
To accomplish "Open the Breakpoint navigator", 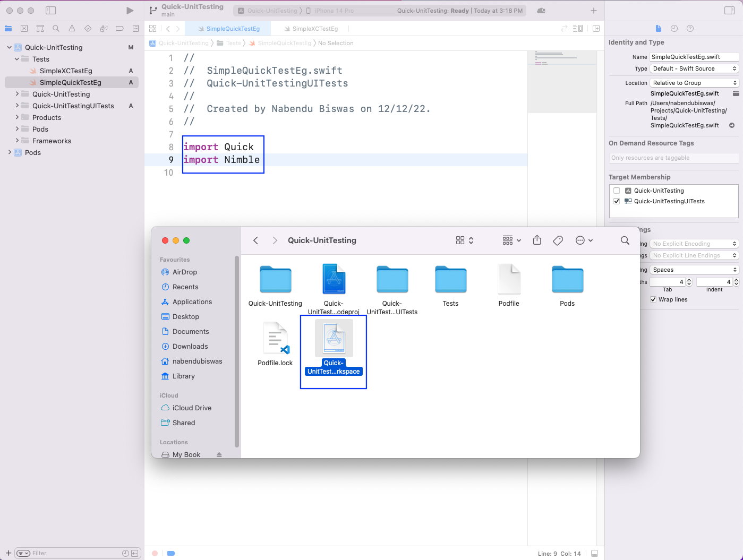I will (119, 29).
